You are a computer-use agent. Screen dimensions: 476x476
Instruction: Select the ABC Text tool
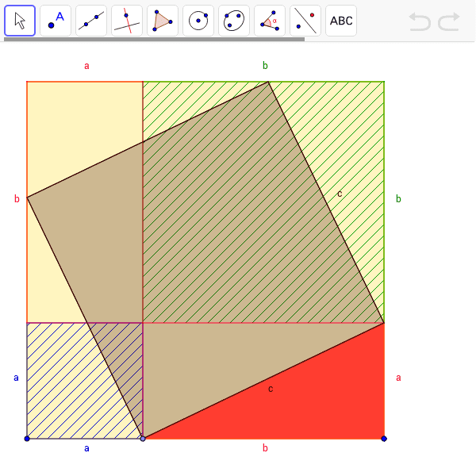click(341, 21)
